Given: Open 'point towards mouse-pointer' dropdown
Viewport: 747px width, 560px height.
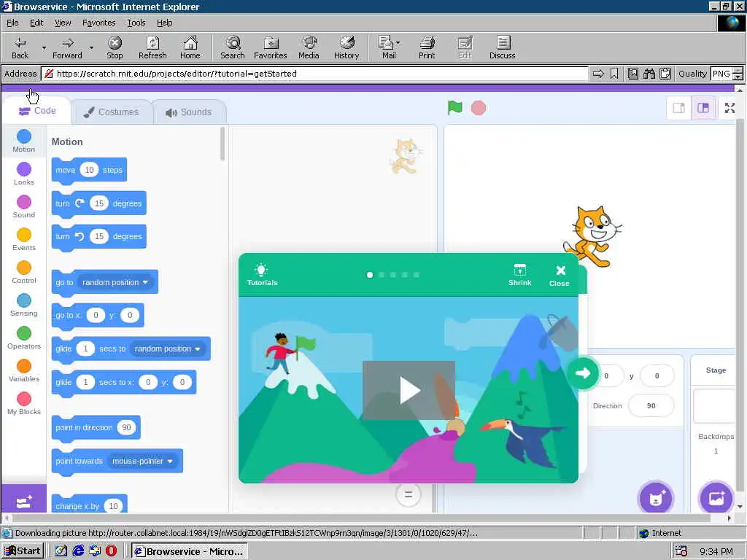Looking at the screenshot, I should 142,461.
